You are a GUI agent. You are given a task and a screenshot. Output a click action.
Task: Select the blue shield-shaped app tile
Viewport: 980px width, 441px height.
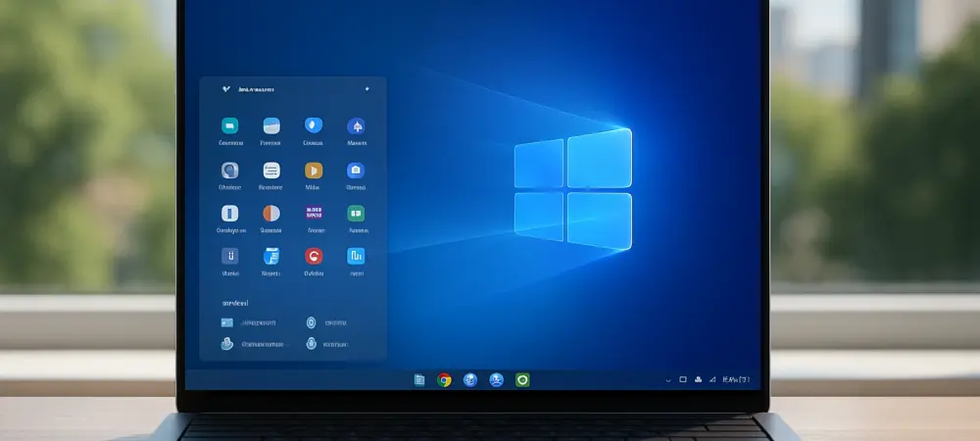[x=314, y=125]
